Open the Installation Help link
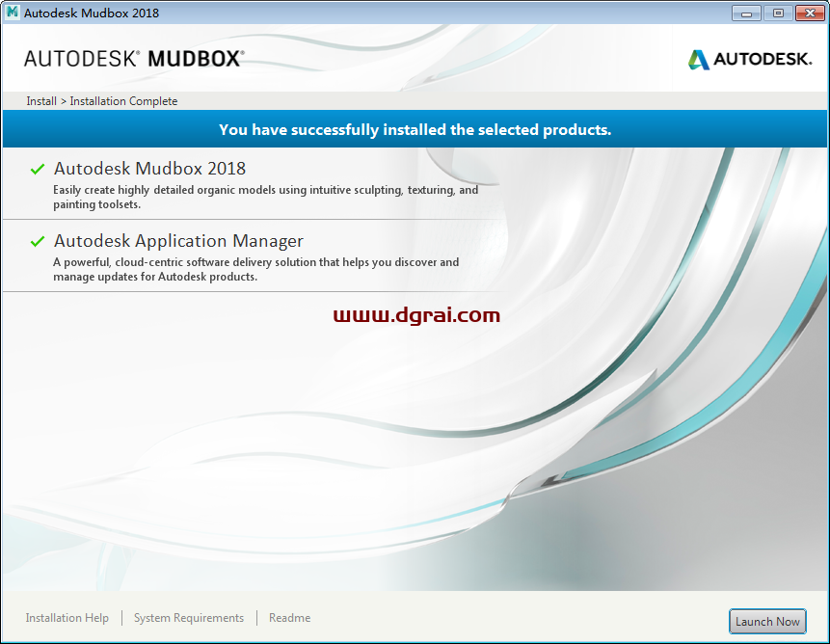This screenshot has width=830, height=644. (x=67, y=618)
